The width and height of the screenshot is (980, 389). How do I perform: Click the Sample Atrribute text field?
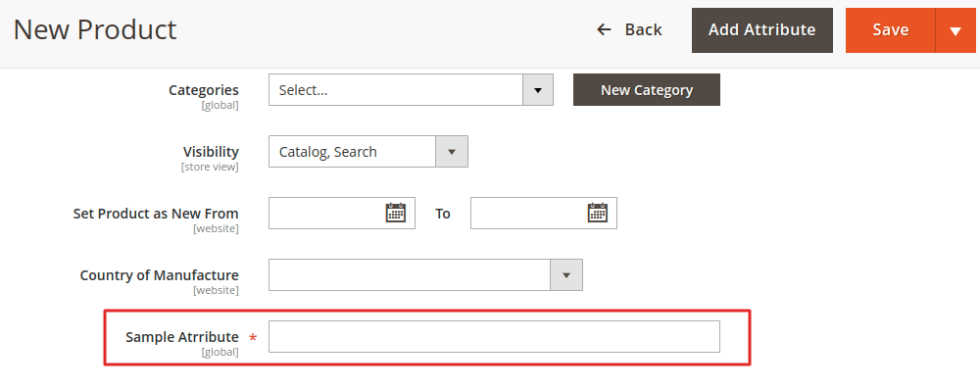(494, 336)
